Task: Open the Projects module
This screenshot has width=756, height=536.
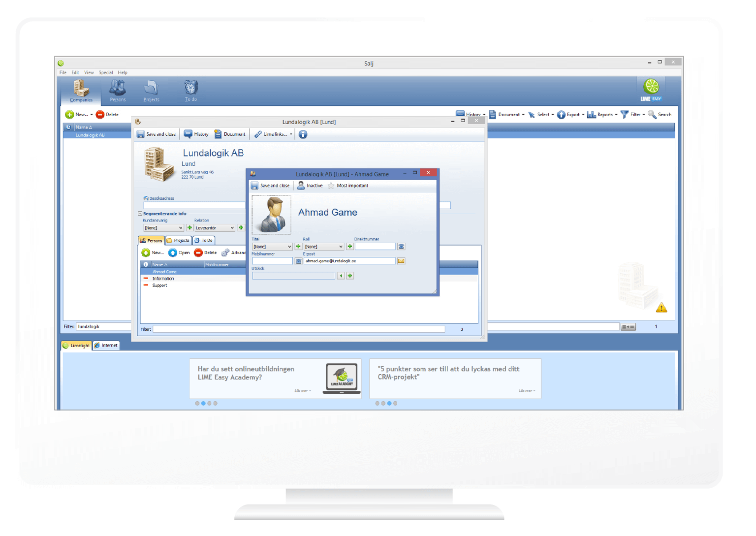Action: [x=151, y=90]
